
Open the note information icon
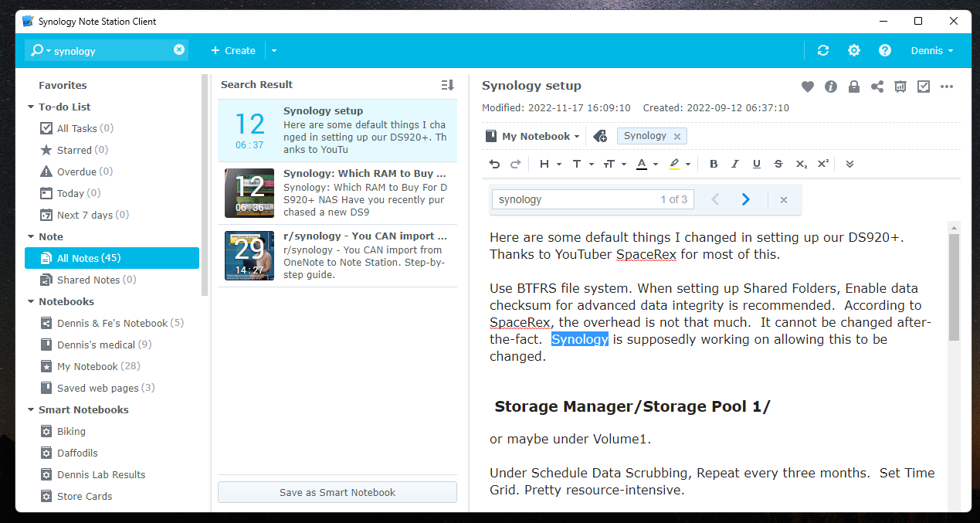coord(831,87)
